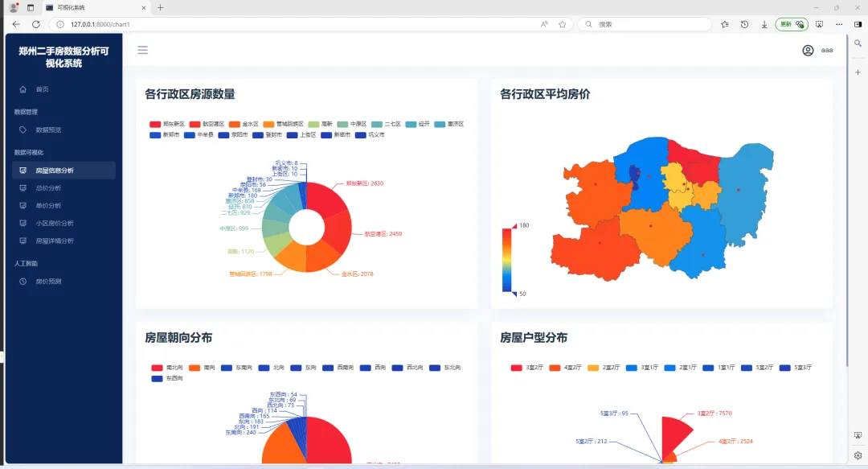The image size is (868, 469).
Task: Open the browser history icon
Action: 744,24
